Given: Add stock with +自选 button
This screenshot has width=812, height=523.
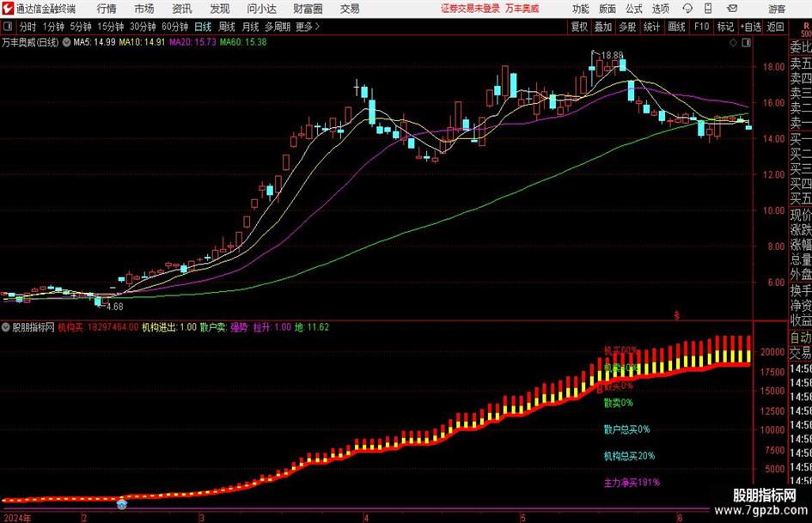Looking at the screenshot, I should coord(750,27).
